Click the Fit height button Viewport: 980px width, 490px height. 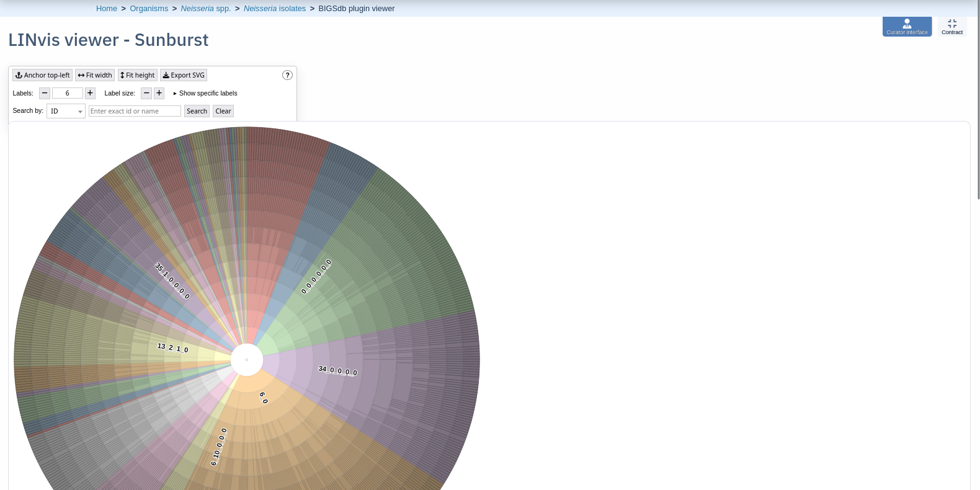(x=138, y=75)
